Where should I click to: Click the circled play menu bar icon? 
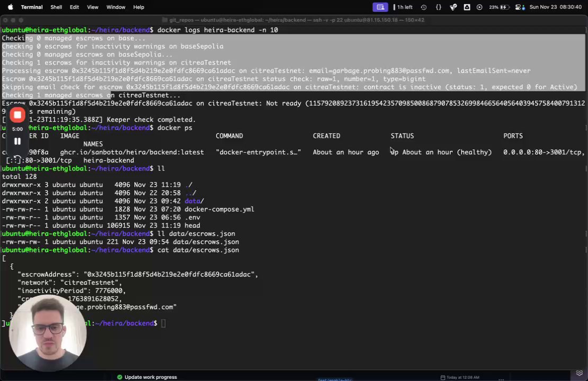479,7
